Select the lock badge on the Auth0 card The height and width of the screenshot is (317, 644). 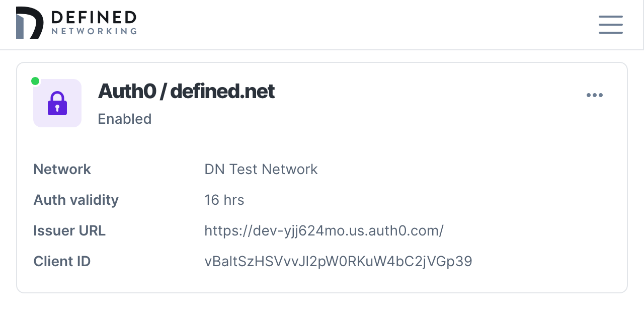pos(57,103)
